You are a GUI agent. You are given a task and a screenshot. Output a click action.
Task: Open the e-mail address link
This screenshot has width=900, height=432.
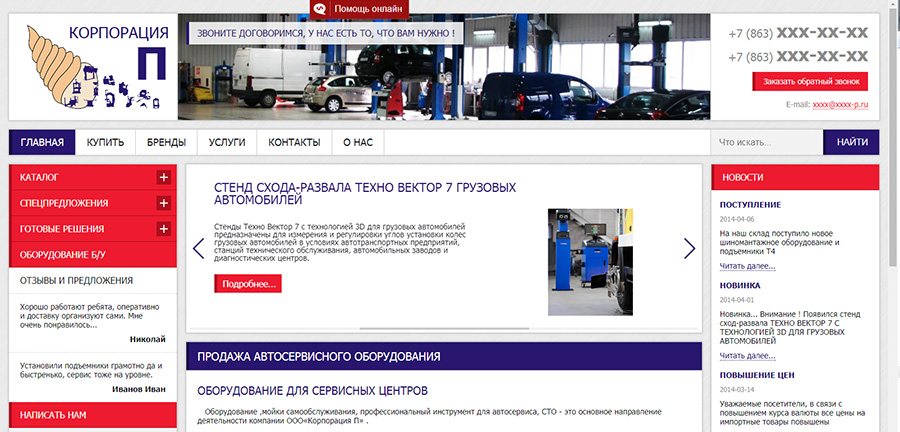tap(840, 105)
